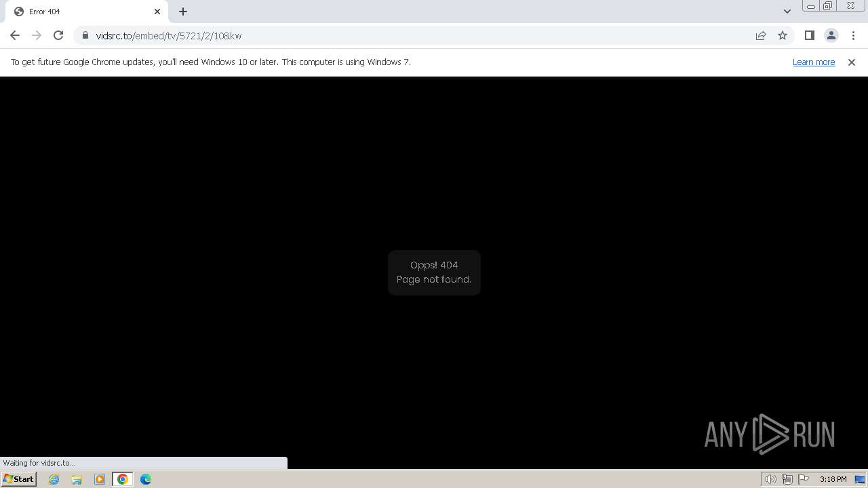
Task: Open the Chrome side panel
Action: point(810,35)
